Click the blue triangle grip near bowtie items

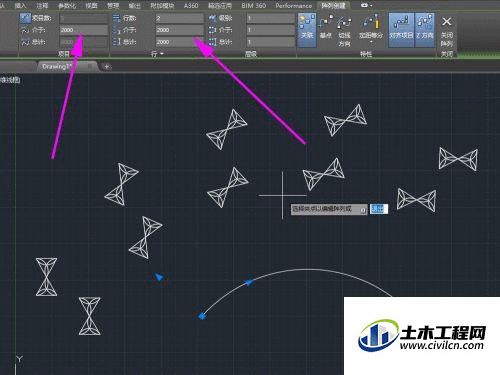[x=159, y=277]
